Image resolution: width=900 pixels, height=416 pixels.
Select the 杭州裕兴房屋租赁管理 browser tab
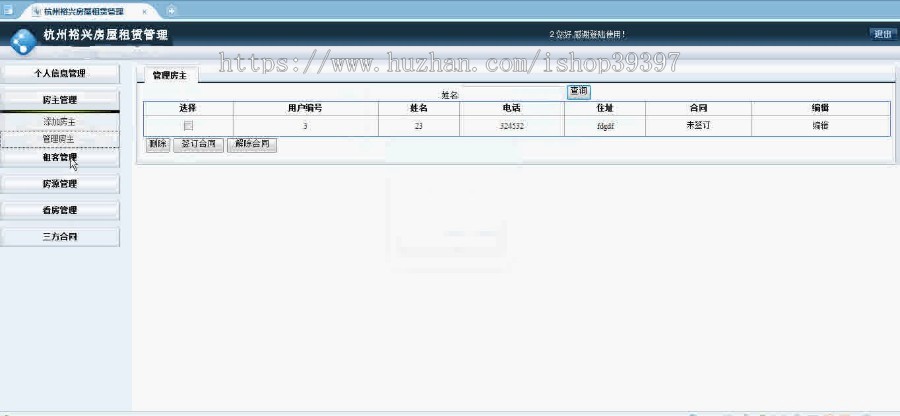[x=83, y=11]
